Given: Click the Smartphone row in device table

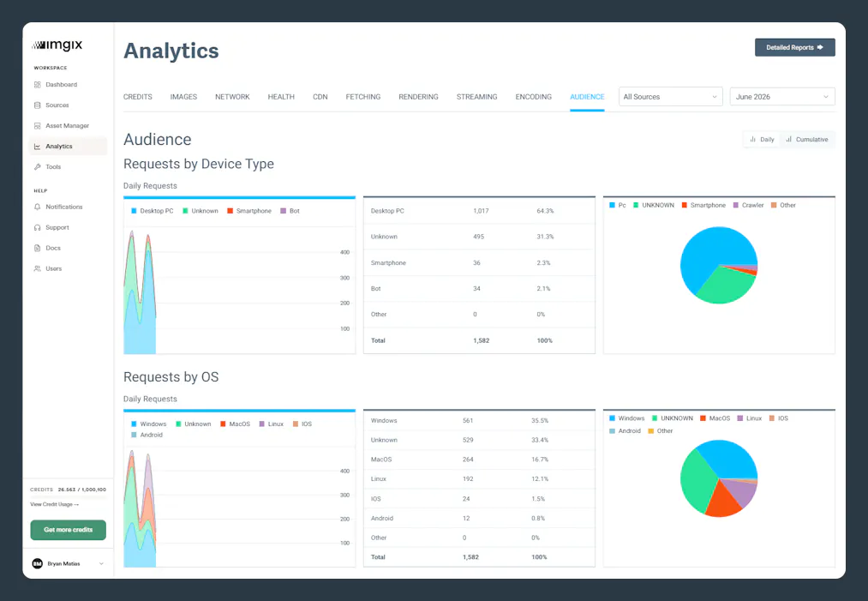Looking at the screenshot, I should [479, 262].
